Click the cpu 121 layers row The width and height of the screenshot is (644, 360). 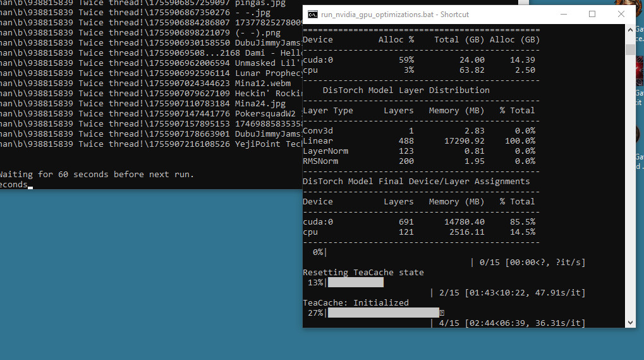pos(419,232)
